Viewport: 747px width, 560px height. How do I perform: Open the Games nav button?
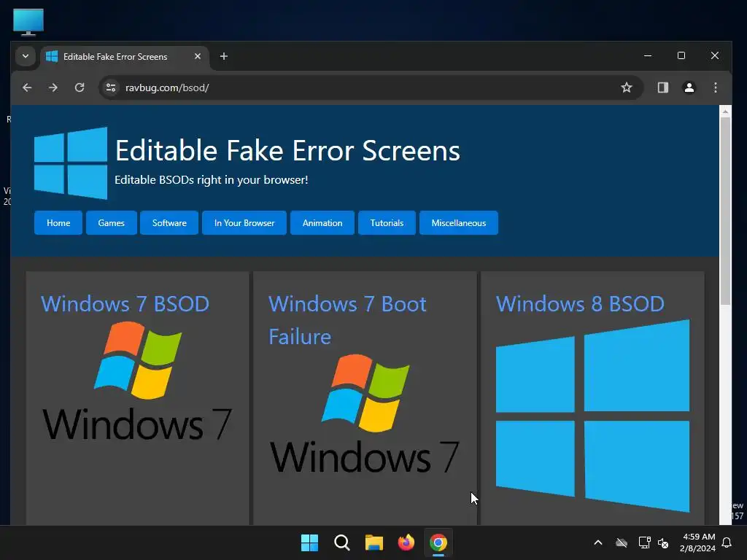coord(111,223)
